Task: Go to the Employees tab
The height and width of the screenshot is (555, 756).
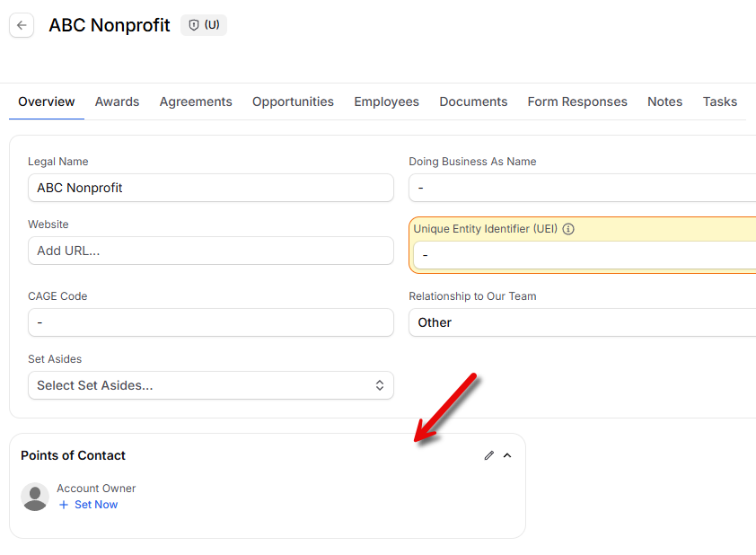Action: point(387,101)
